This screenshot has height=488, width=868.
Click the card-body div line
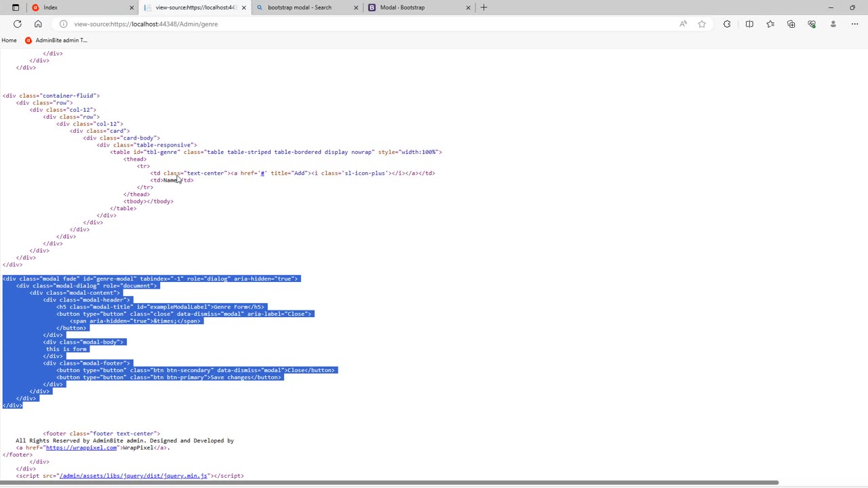point(121,138)
